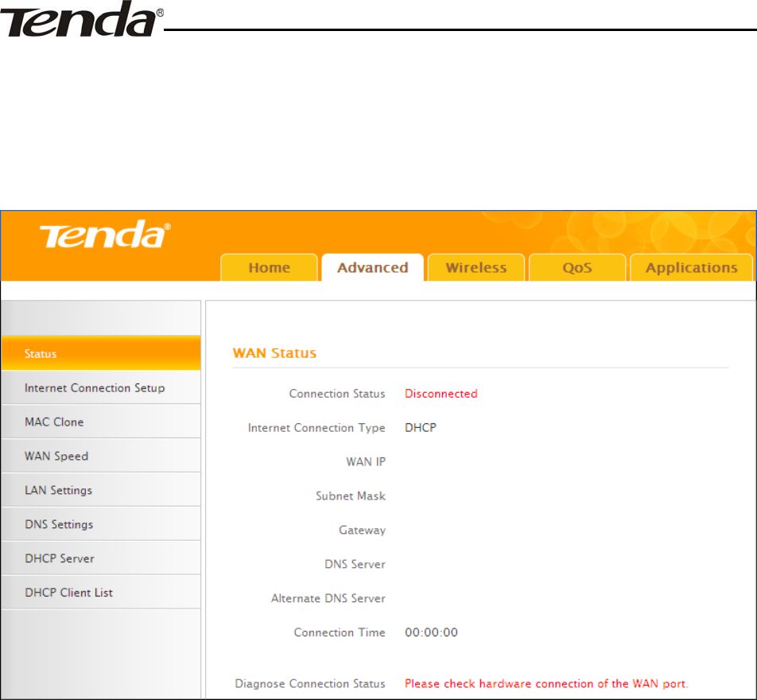
Task: Click the Subnet Mask label
Action: click(351, 496)
